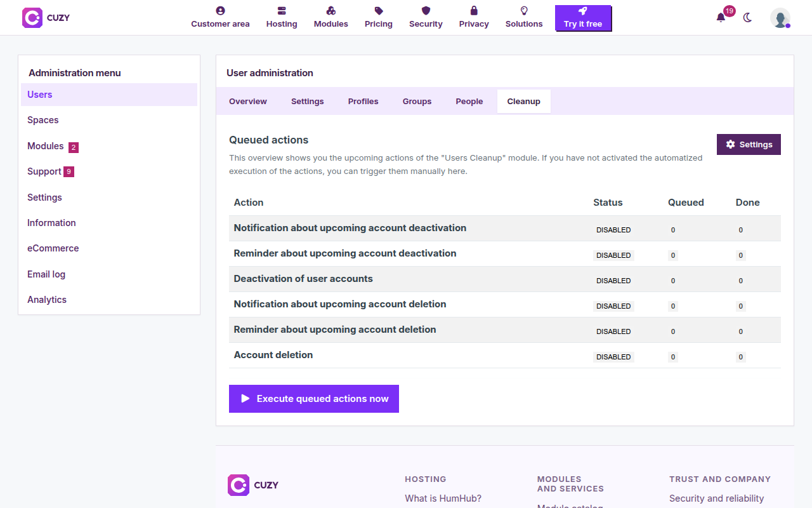Open the Customer area person icon
The width and height of the screenshot is (812, 508).
click(220, 11)
